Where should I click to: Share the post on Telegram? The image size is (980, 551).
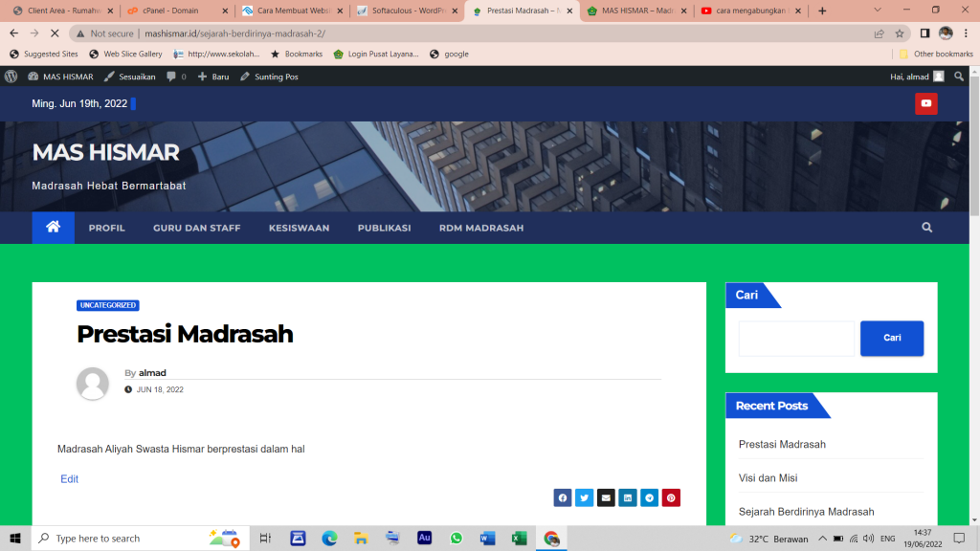pyautogui.click(x=650, y=497)
